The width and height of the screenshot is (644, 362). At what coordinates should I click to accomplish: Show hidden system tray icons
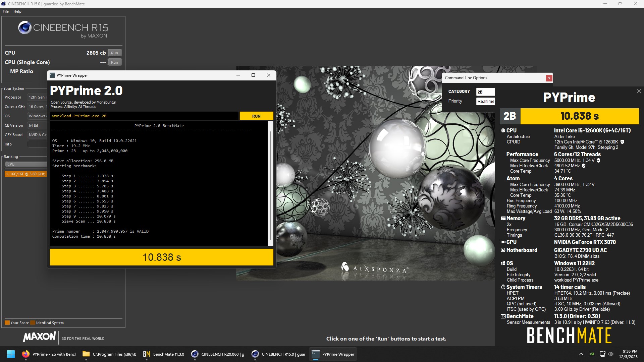[x=581, y=354]
